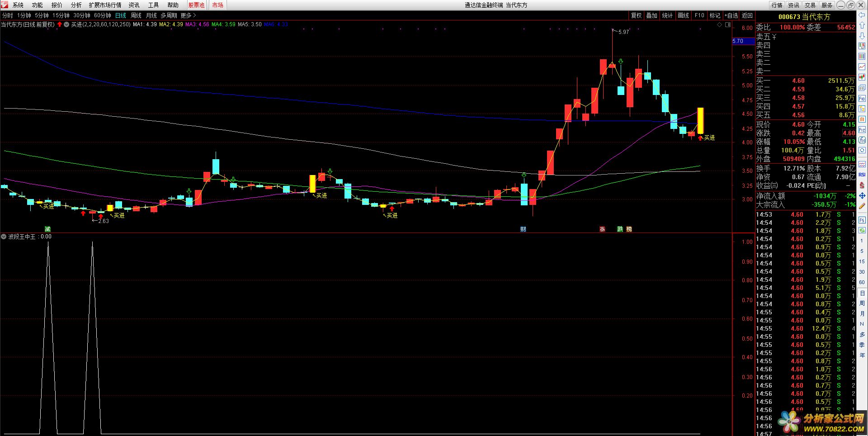Click the red arrow beside 当代东方 chart title
Image resolution: width=868 pixels, height=436 pixels.
60,24
